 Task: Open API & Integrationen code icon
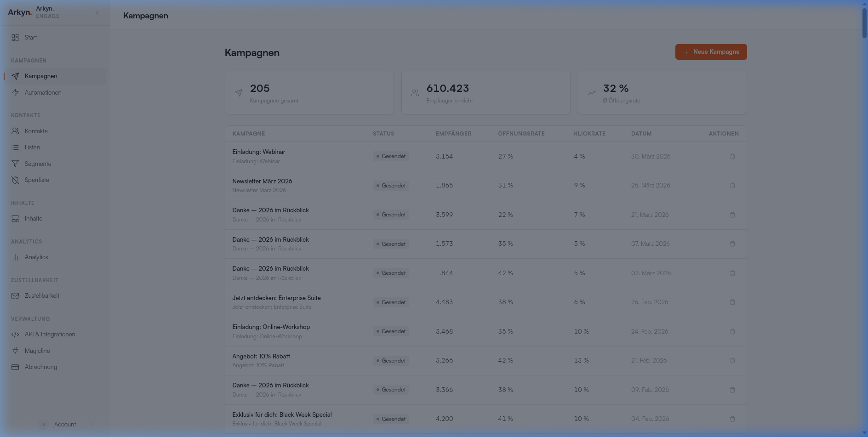coord(15,335)
